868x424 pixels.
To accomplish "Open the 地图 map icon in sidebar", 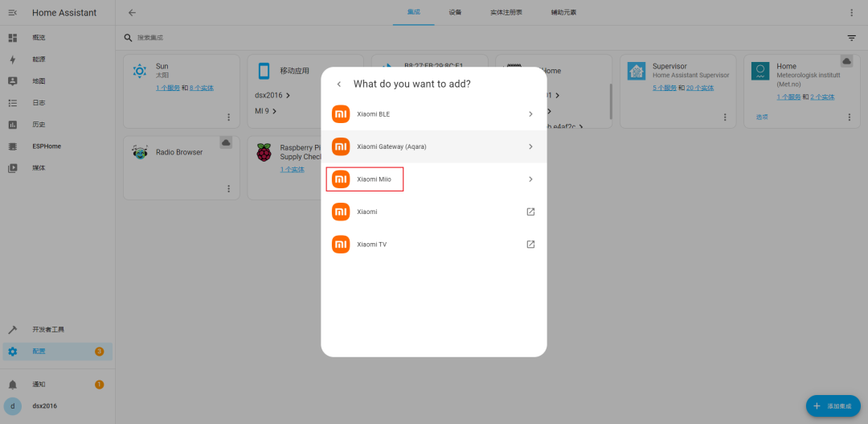I will (x=13, y=81).
